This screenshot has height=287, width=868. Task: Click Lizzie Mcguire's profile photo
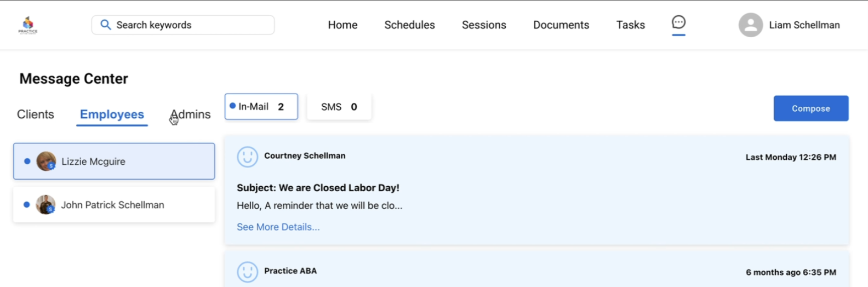pyautogui.click(x=46, y=162)
